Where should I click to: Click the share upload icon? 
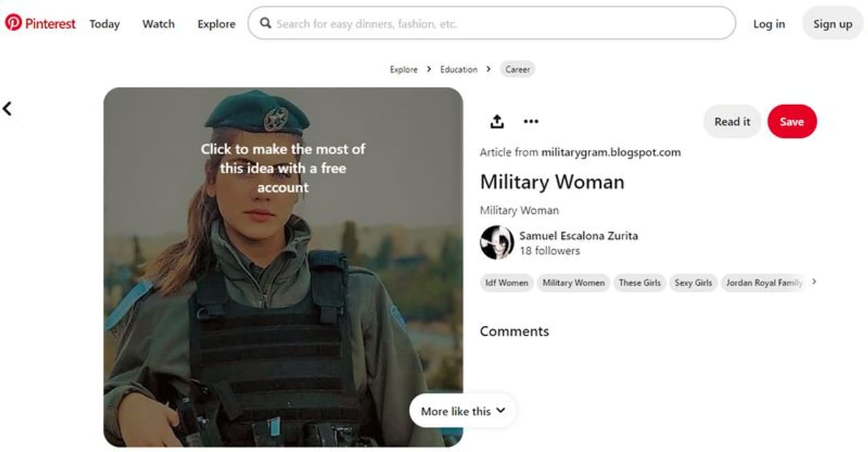pyautogui.click(x=497, y=121)
